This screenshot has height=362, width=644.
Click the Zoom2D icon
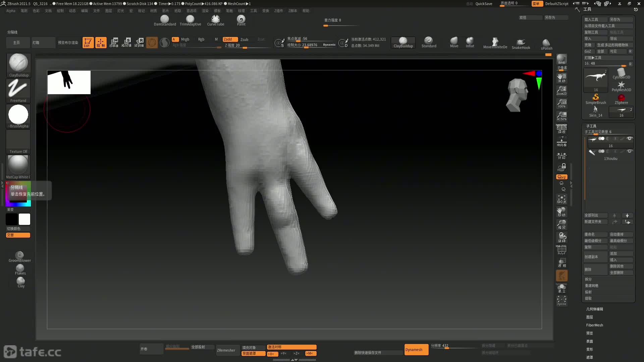pyautogui.click(x=561, y=90)
